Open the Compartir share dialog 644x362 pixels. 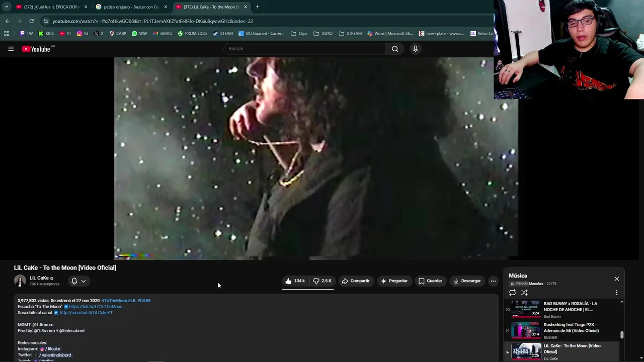point(355,281)
